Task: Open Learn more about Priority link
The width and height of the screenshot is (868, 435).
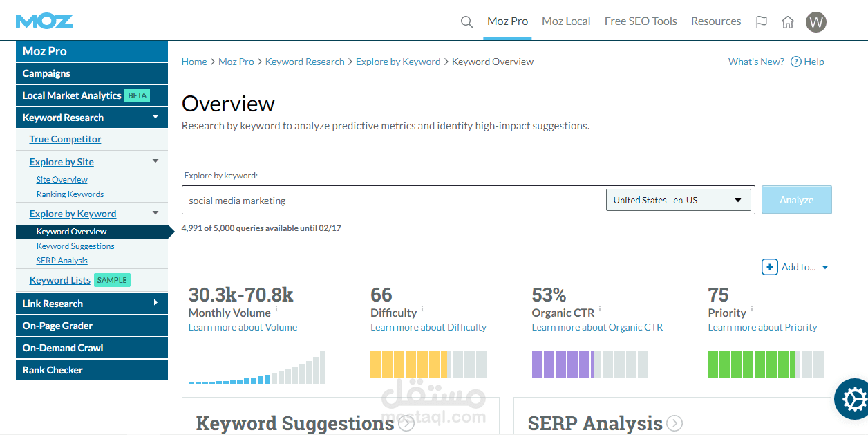Action: [x=762, y=327]
